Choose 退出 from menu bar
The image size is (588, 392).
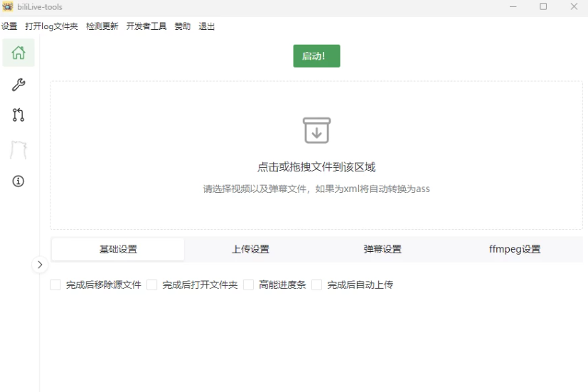click(207, 26)
